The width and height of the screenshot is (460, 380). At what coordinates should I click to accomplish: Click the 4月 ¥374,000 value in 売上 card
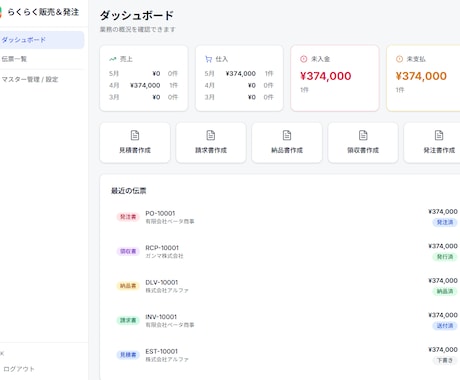pos(145,85)
